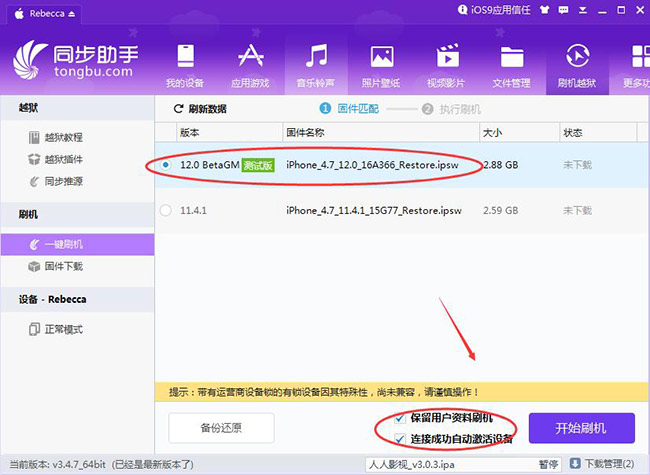Select the 12.0 BetaGM firmware radio button

166,165
